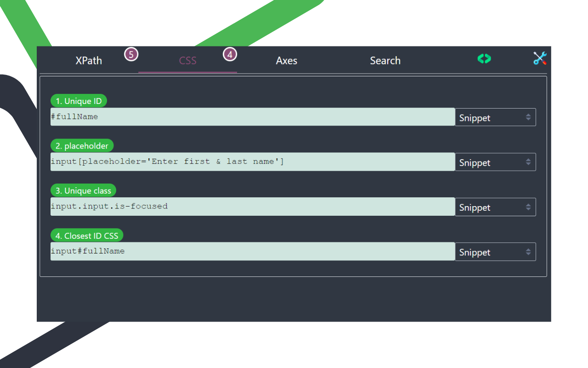Select the #fullName selector text field

(253, 117)
